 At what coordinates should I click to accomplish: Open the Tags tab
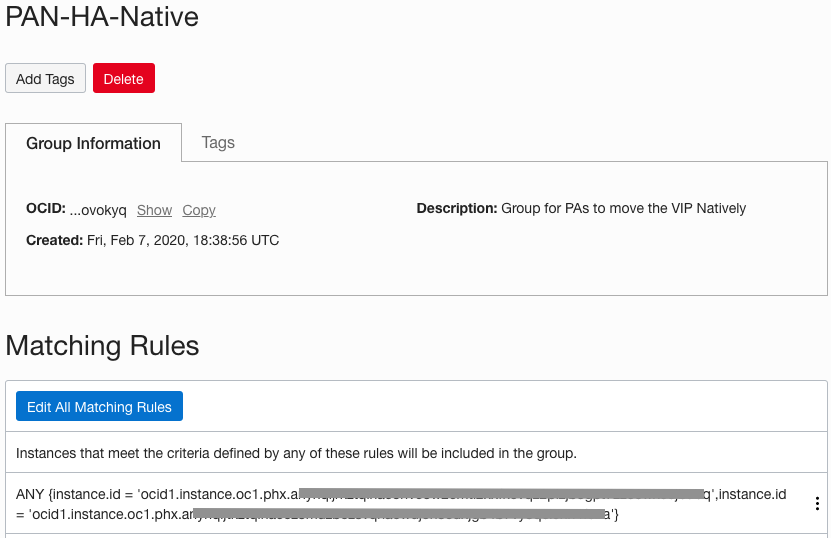tap(218, 142)
